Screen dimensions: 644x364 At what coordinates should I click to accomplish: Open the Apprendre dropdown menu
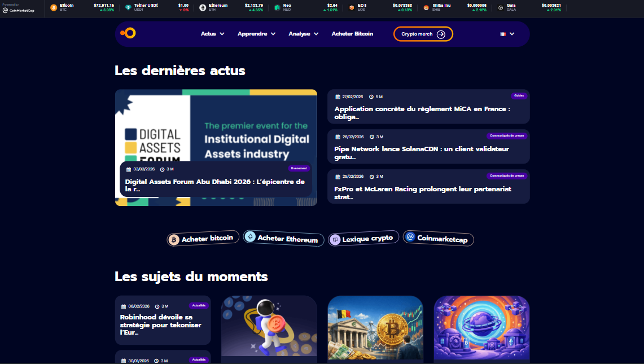click(x=256, y=34)
